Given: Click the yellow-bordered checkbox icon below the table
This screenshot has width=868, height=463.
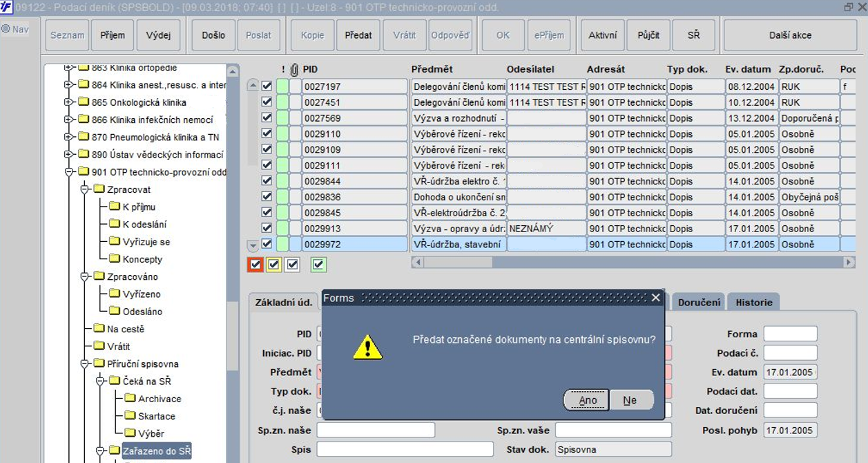Looking at the screenshot, I should (274, 264).
